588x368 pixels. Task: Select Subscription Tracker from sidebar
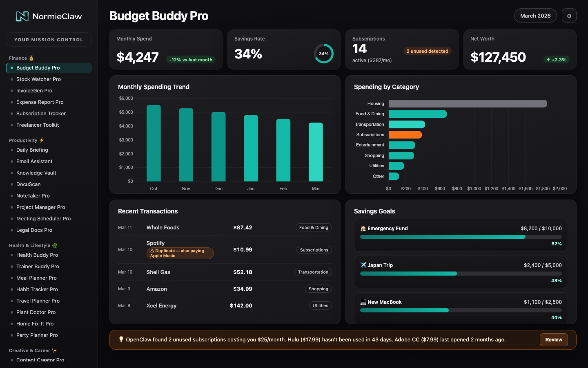click(41, 114)
